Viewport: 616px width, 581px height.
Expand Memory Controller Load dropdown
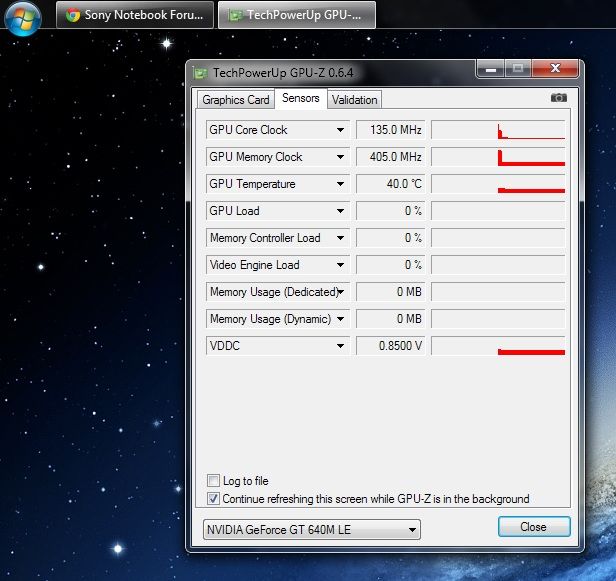(340, 238)
